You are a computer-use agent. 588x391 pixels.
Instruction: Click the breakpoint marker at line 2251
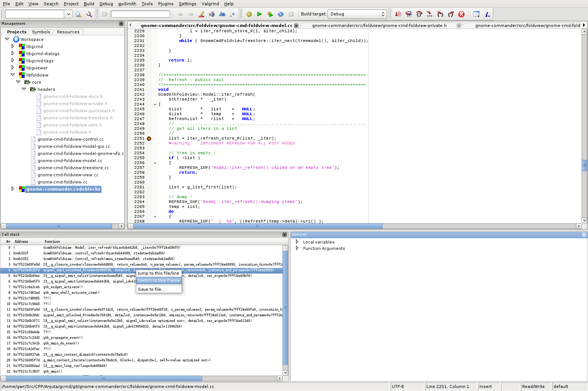click(x=149, y=138)
